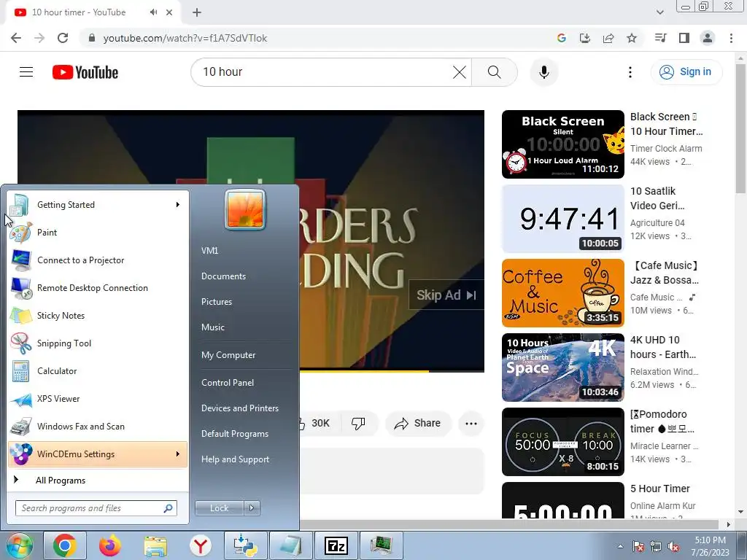
Task: Open Documents folder in Start menu
Action: pyautogui.click(x=223, y=276)
